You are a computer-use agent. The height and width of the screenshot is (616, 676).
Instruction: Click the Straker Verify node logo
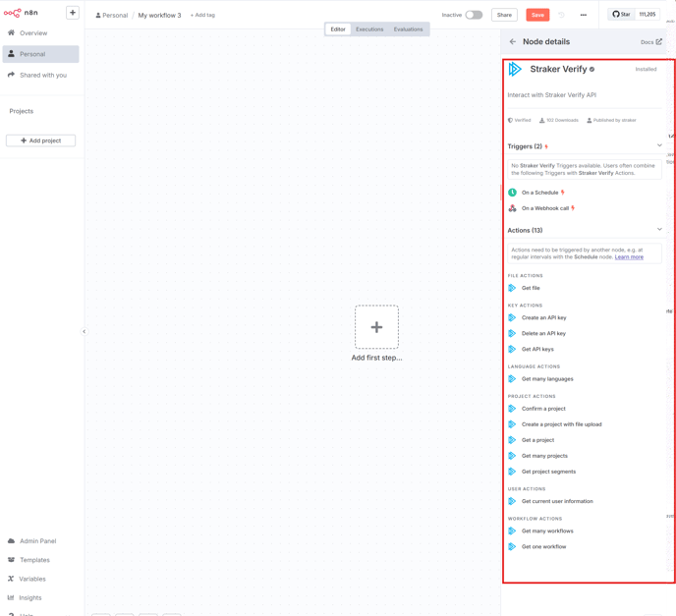pyautogui.click(x=515, y=69)
